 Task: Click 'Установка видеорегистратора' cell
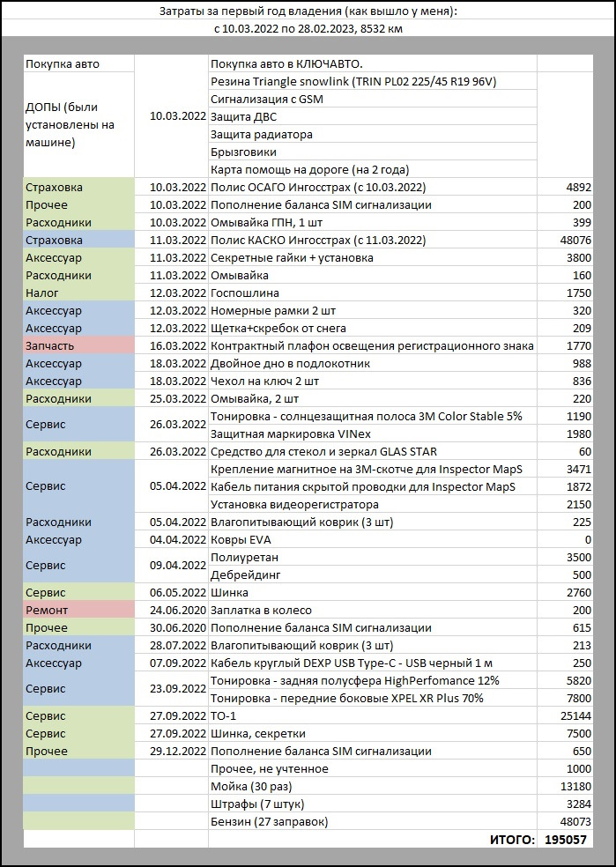(x=373, y=505)
